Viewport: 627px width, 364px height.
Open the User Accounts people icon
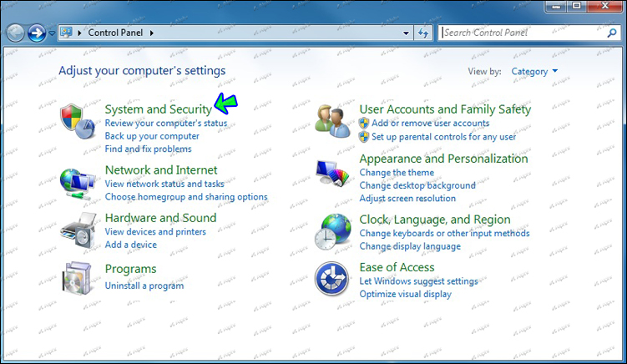[x=332, y=121]
